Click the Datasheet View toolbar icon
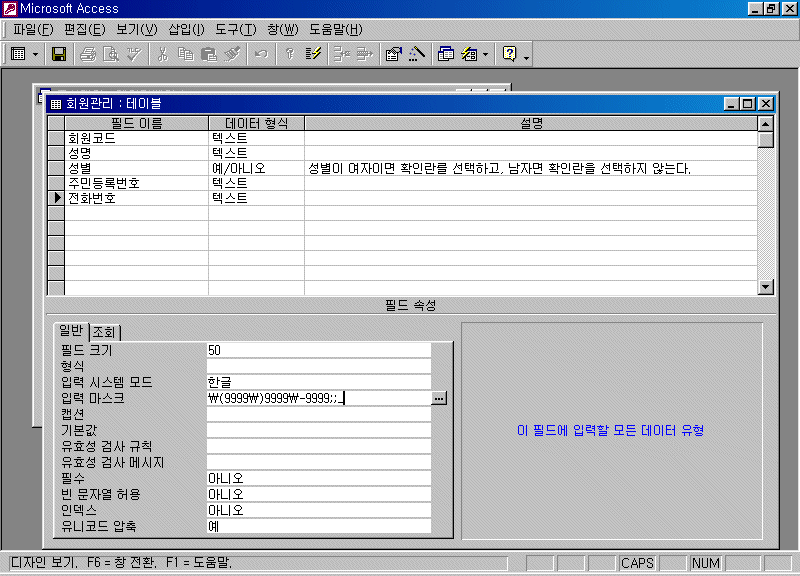The width and height of the screenshot is (800, 576). pyautogui.click(x=18, y=54)
